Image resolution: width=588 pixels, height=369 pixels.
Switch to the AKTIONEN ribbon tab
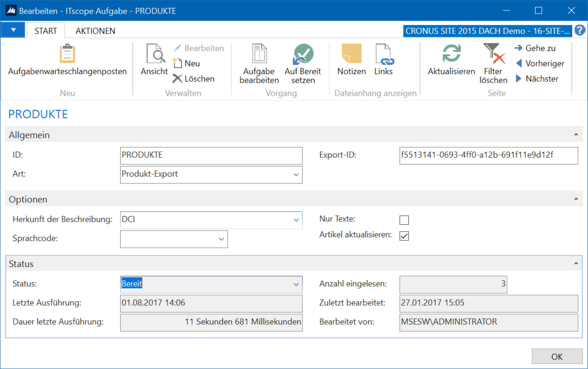(x=95, y=31)
